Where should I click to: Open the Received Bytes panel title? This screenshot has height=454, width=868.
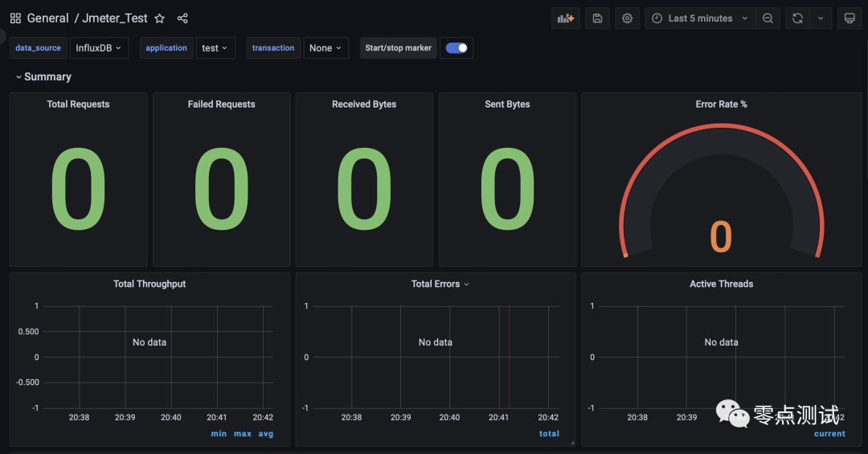click(364, 104)
